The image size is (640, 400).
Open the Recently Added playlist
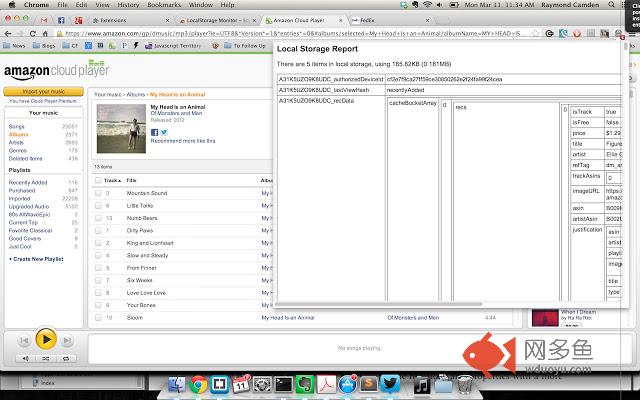(28, 182)
